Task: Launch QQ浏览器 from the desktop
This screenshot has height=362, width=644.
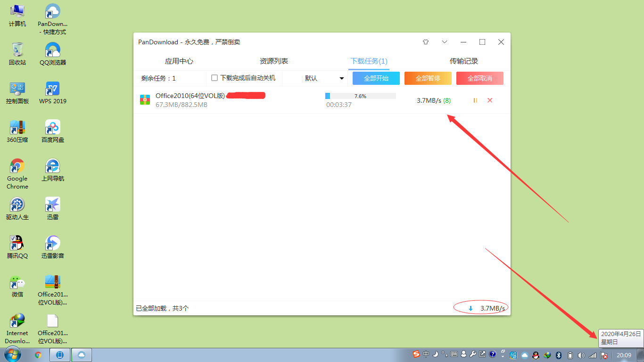Action: [52, 54]
